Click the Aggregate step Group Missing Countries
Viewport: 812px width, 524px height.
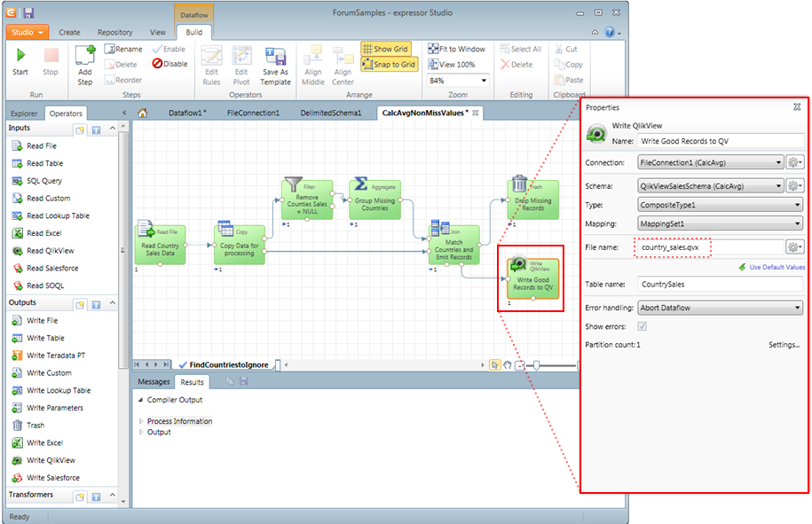pos(374,199)
